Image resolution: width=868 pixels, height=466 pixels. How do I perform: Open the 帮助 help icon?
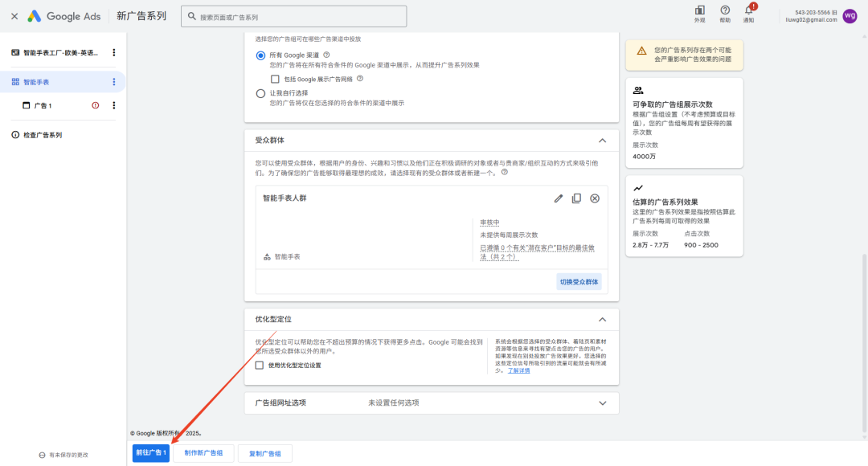pos(725,11)
